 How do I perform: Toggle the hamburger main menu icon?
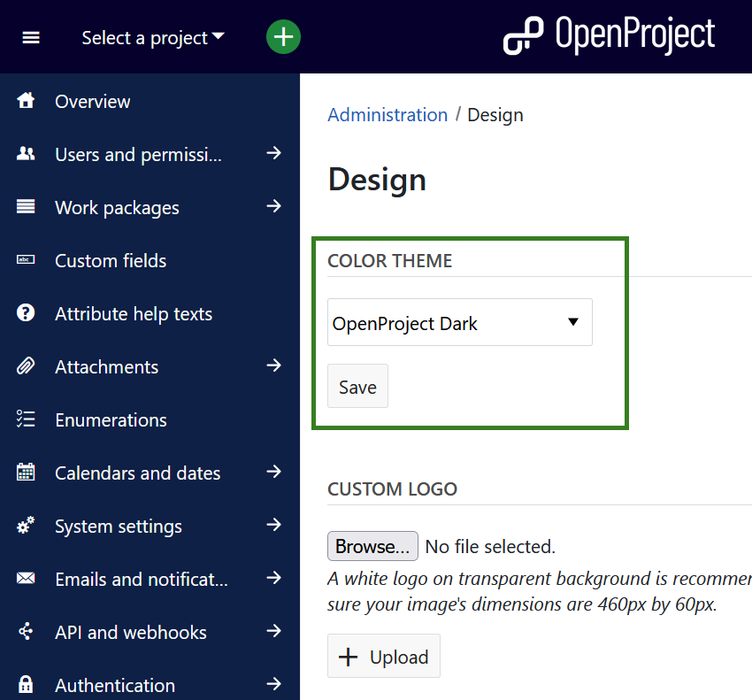(x=31, y=37)
